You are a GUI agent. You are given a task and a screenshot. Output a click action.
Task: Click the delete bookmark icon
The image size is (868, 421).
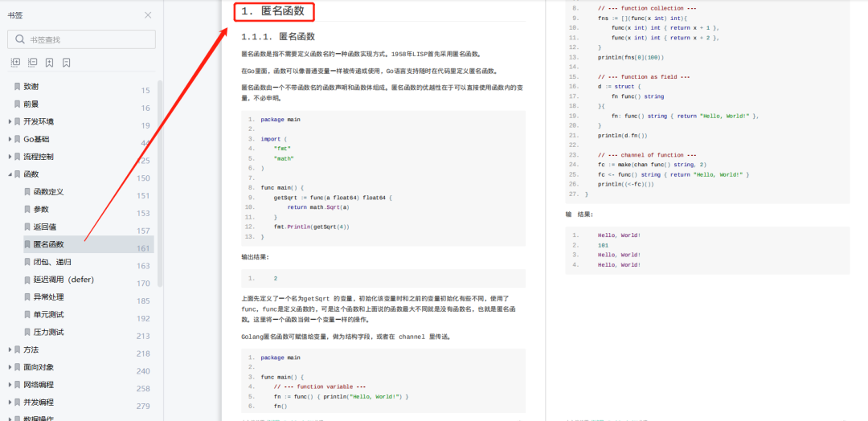tap(66, 63)
